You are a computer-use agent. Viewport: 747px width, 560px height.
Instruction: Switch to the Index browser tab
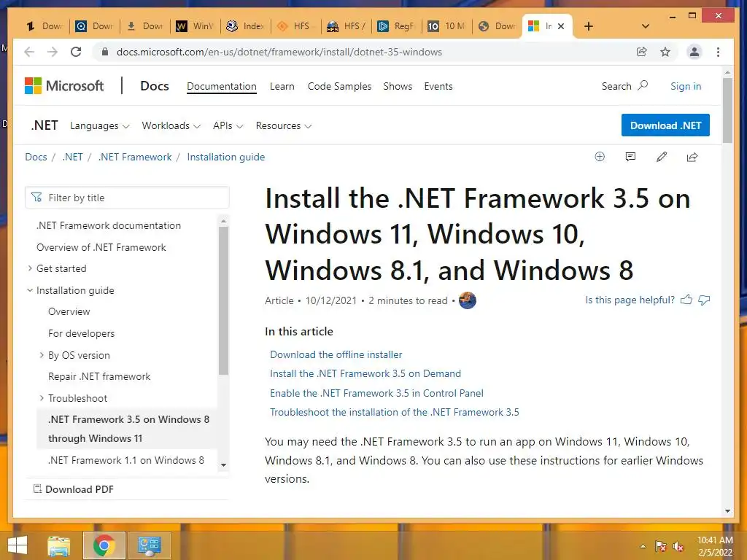(x=246, y=26)
